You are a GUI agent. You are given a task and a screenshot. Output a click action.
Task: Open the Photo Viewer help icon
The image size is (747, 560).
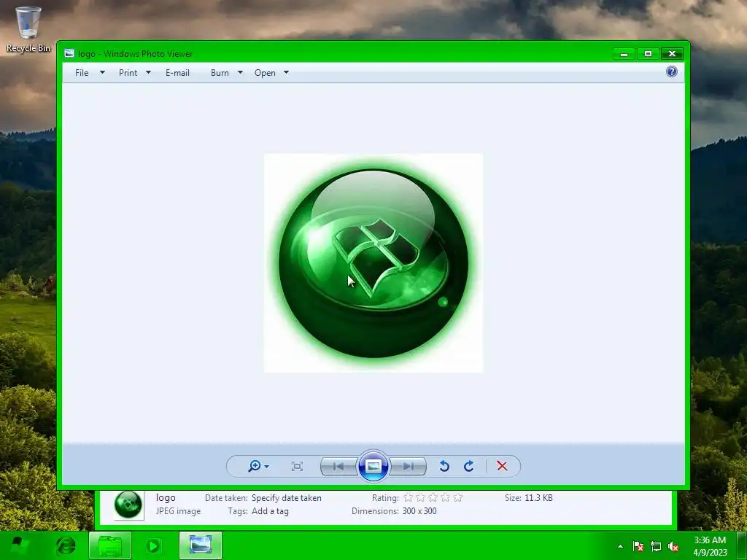(x=671, y=71)
